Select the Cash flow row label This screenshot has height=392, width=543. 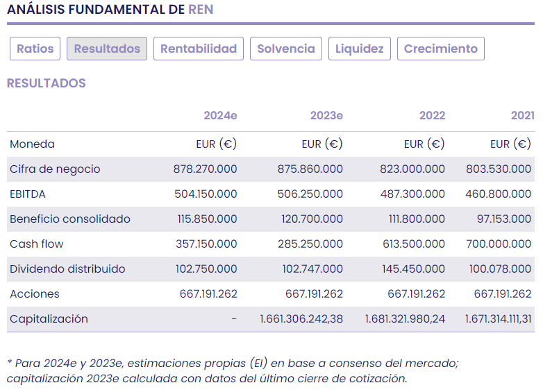pyautogui.click(x=37, y=244)
